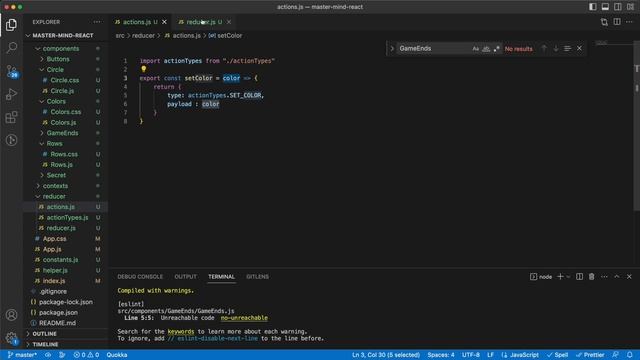The width and height of the screenshot is (640, 360).
Task: Create a new terminal with plus icon
Action: click(560, 277)
